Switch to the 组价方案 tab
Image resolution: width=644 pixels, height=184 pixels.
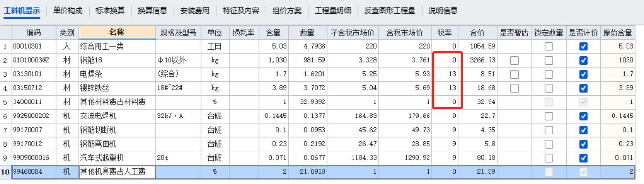(287, 10)
